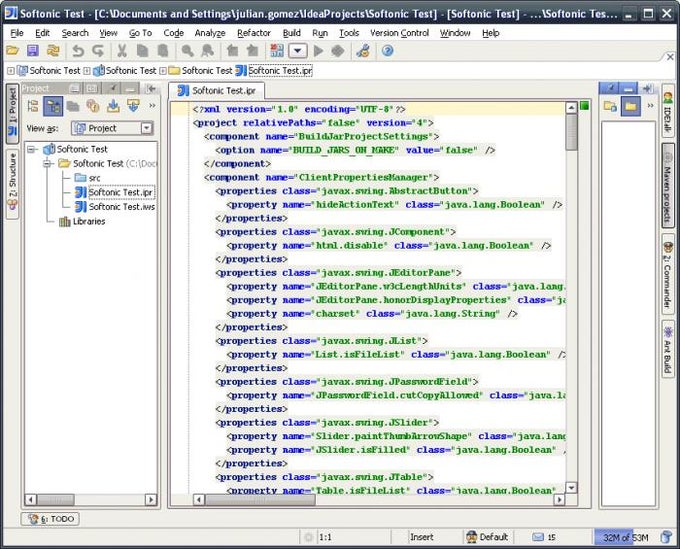Click the blue Help question icon
This screenshot has height=549, width=680.
click(x=387, y=51)
